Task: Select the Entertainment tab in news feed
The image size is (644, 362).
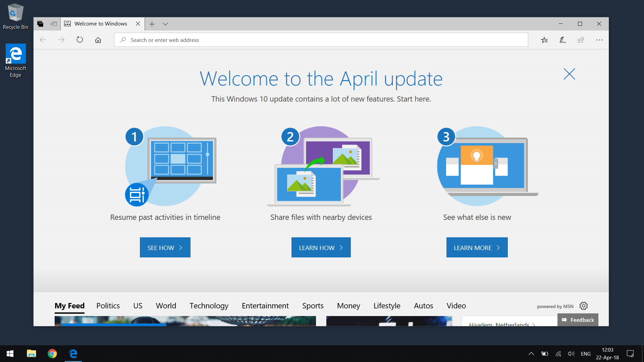Action: click(x=265, y=305)
